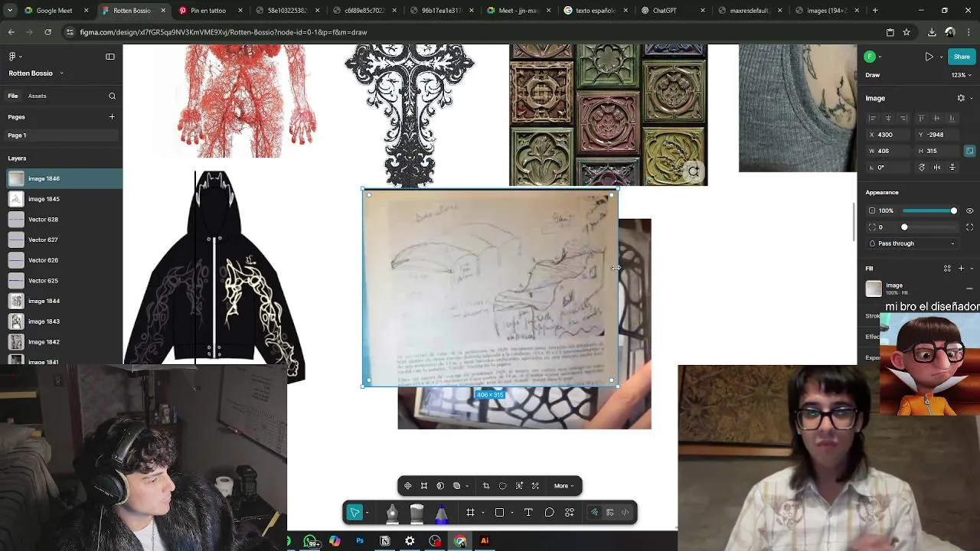Switch to the File tab
The image size is (980, 551).
pyautogui.click(x=13, y=96)
